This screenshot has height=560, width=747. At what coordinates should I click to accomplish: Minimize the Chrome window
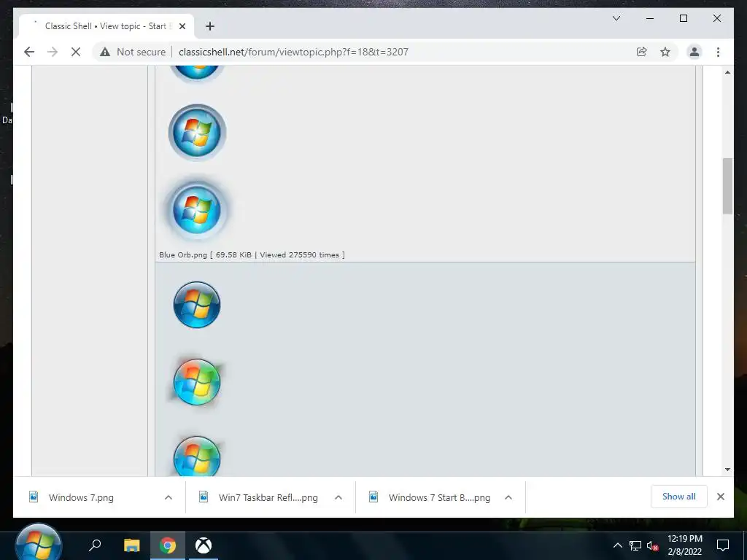click(x=650, y=18)
